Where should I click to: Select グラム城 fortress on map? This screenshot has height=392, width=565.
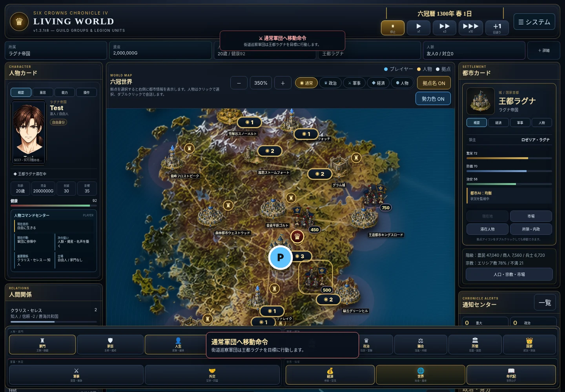[x=340, y=166]
